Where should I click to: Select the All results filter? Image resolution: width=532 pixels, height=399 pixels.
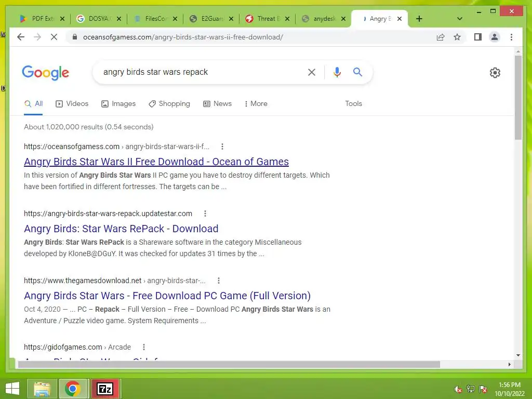[x=33, y=104]
